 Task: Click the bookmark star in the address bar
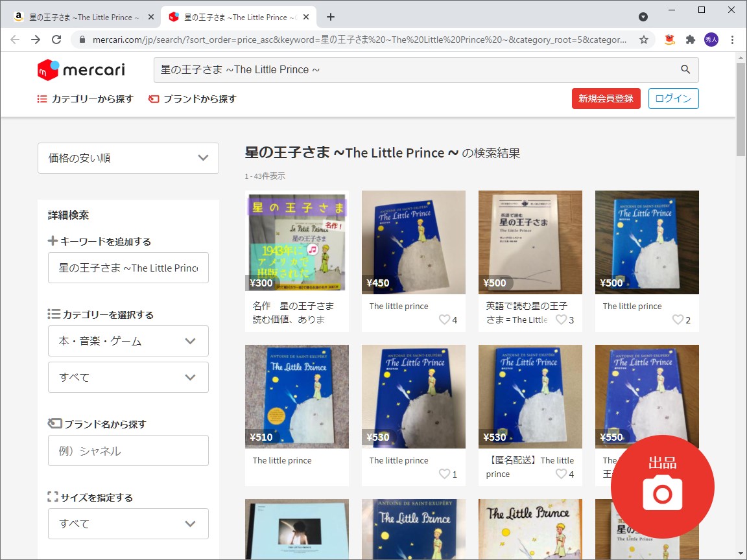[643, 40]
